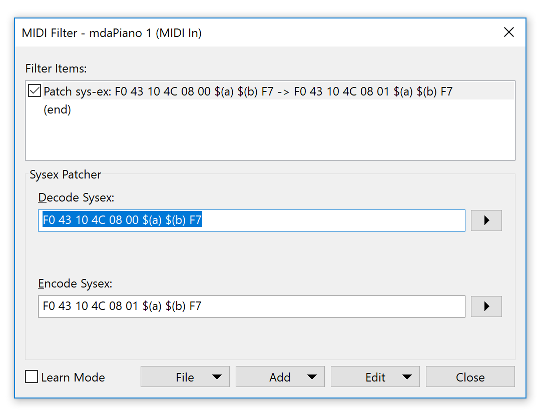This screenshot has width=542, height=415.
Task: Select the (end) filter list entry
Action: click(x=57, y=110)
